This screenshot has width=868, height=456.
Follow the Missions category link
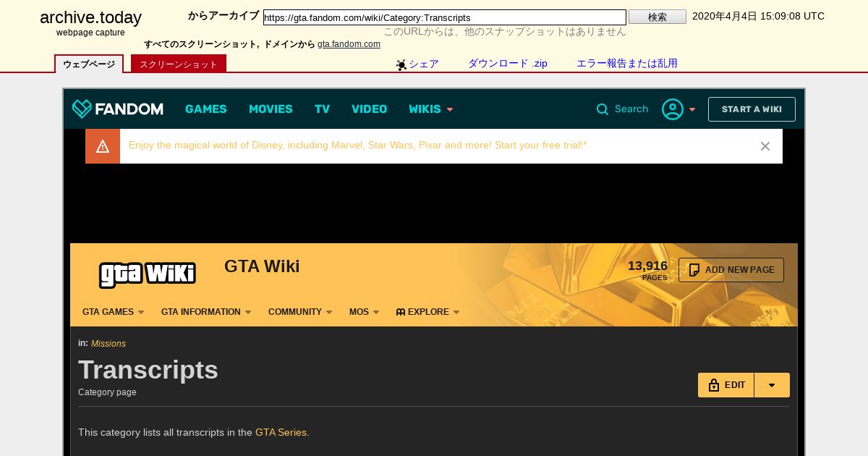click(109, 344)
